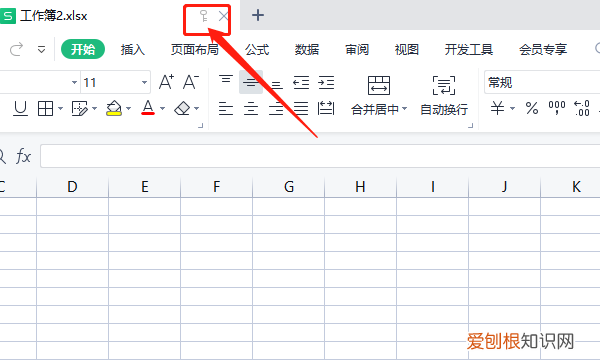Image resolution: width=600 pixels, height=360 pixels.
Task: Click the redo arrow icon
Action: pos(16,49)
